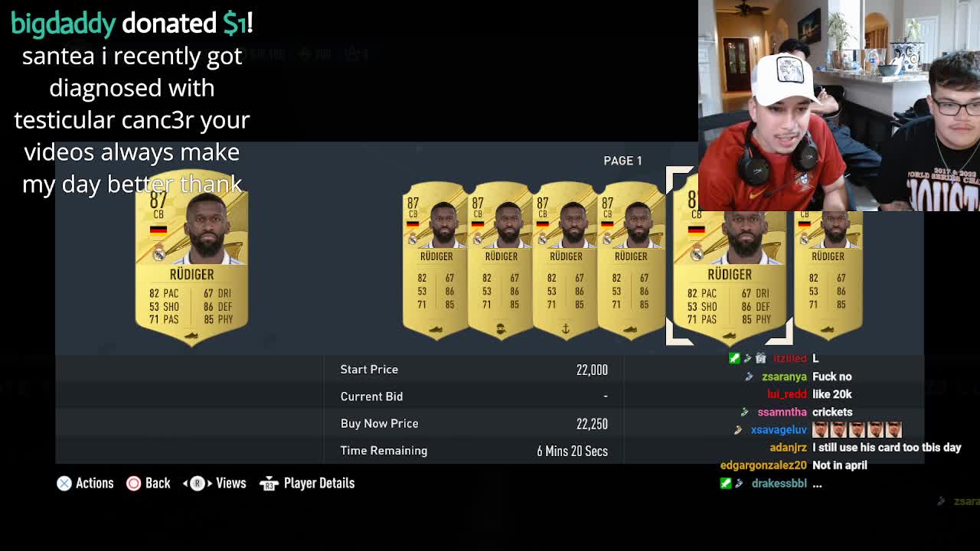
Task: Click the mask chemistry icon under second listed Rüdiger
Action: tap(501, 329)
